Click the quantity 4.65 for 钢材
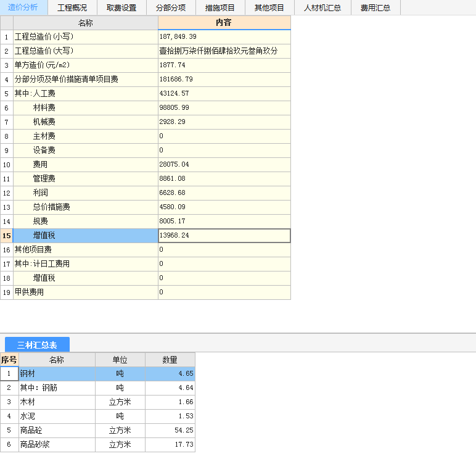The width and height of the screenshot is (476, 464). click(x=170, y=374)
